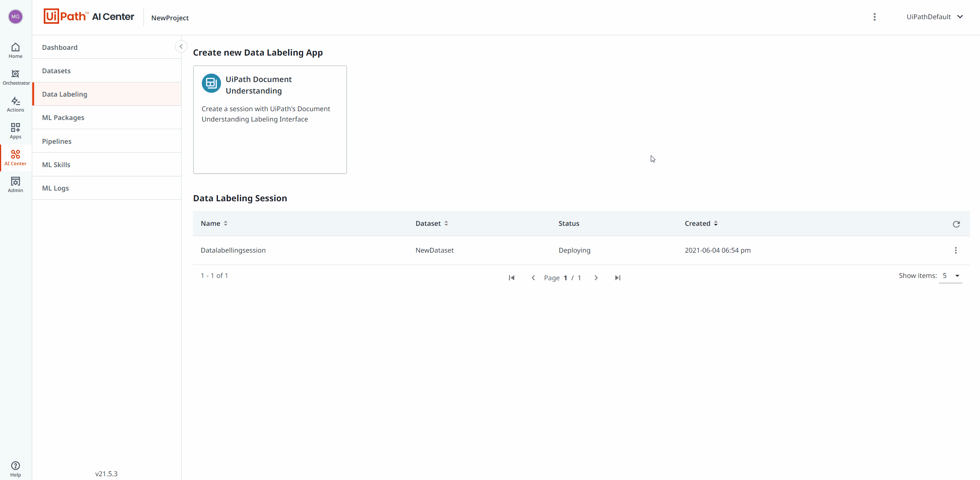
Task: Click the UiPath Document Understanding card
Action: click(270, 119)
